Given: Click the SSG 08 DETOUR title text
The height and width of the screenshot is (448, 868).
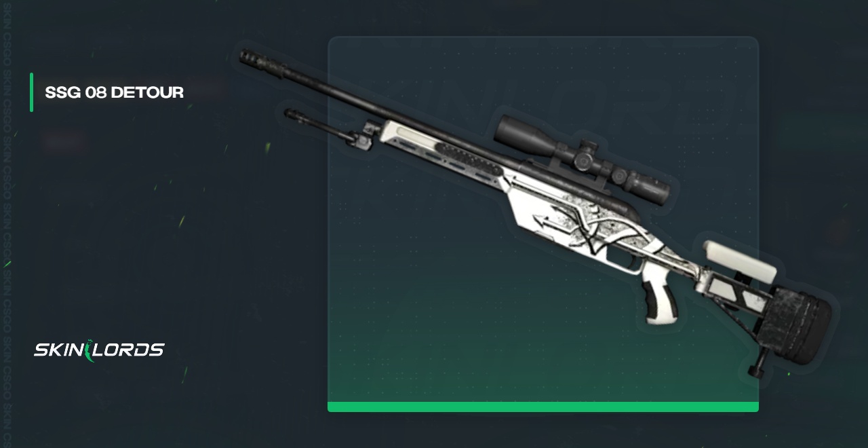Looking at the screenshot, I should tap(114, 92).
